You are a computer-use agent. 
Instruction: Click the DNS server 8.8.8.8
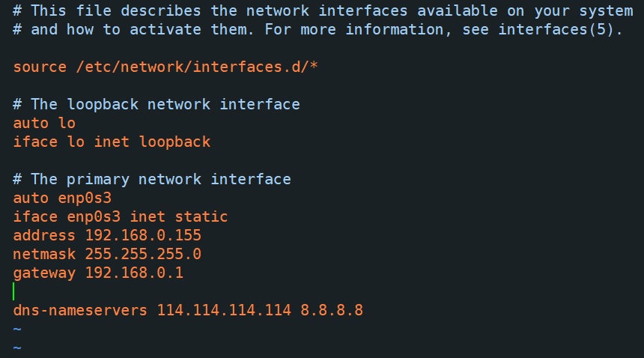[332, 310]
